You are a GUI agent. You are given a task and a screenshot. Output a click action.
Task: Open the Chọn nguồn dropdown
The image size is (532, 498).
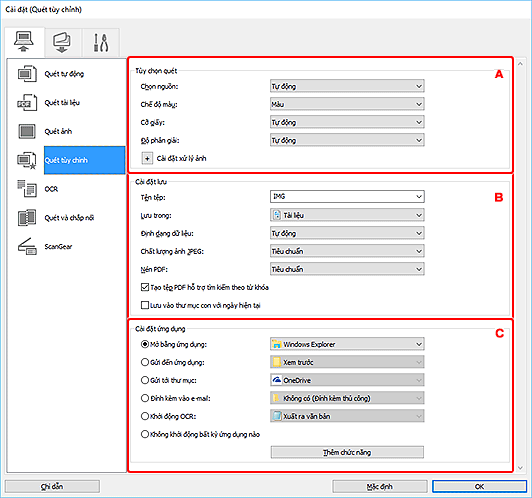click(347, 86)
